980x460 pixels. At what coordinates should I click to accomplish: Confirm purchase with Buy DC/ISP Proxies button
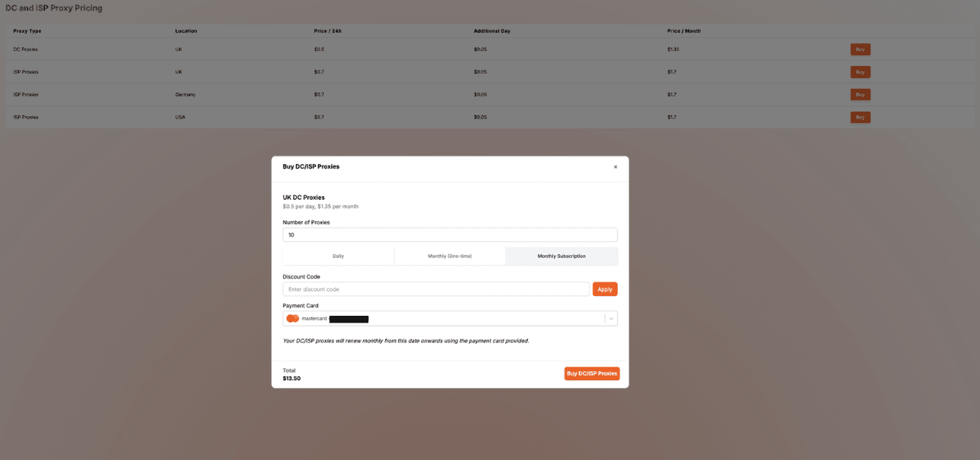pyautogui.click(x=592, y=373)
